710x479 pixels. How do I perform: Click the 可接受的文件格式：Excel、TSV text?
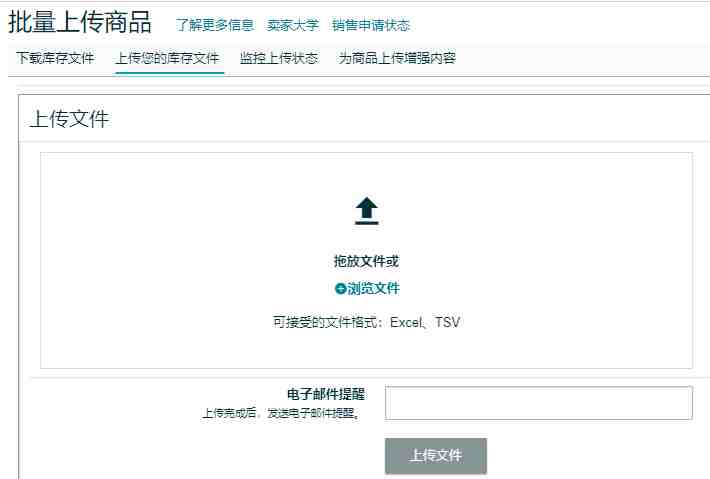(366, 322)
